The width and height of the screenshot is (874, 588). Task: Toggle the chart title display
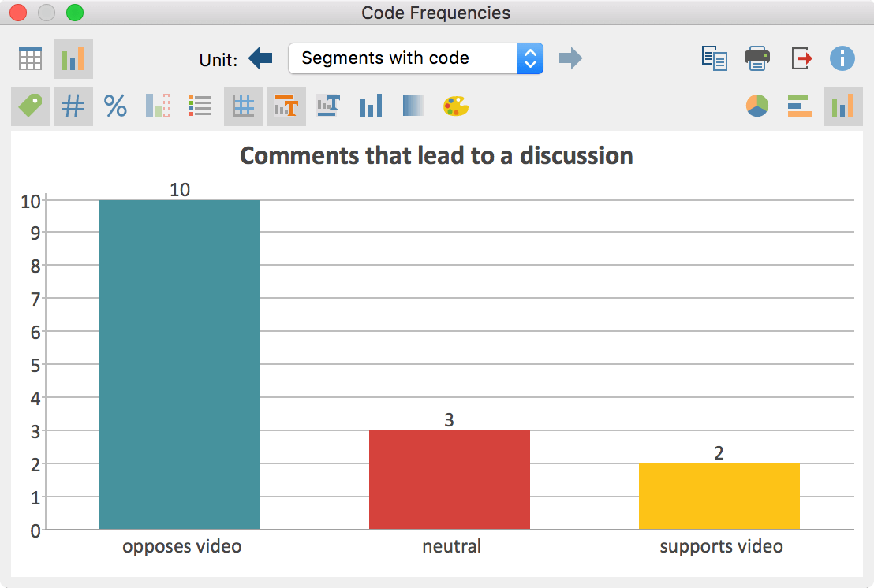[x=286, y=106]
